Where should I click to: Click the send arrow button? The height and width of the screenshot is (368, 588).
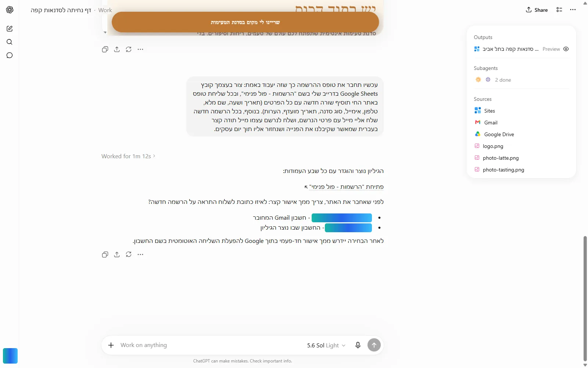point(374,345)
